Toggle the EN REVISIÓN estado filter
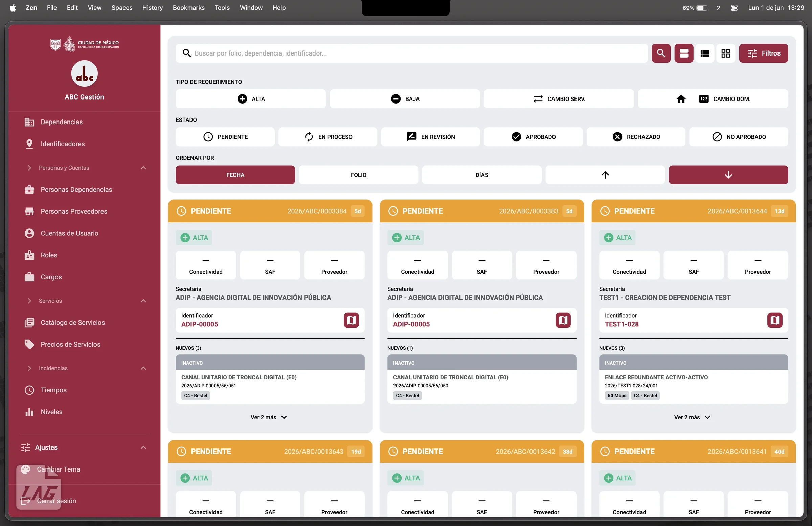The height and width of the screenshot is (526, 812). (431, 137)
